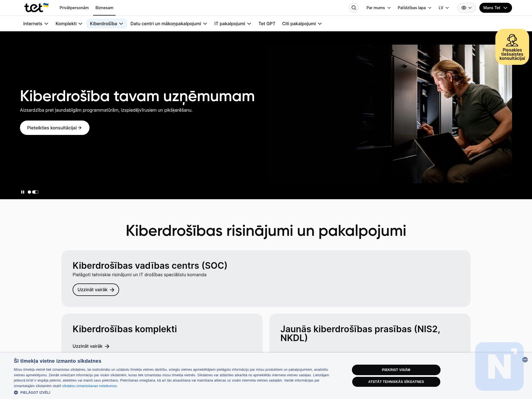532x399 pixels.
Task: Click the gear icon next to Pielāgot izvēli
Action: tap(16, 392)
